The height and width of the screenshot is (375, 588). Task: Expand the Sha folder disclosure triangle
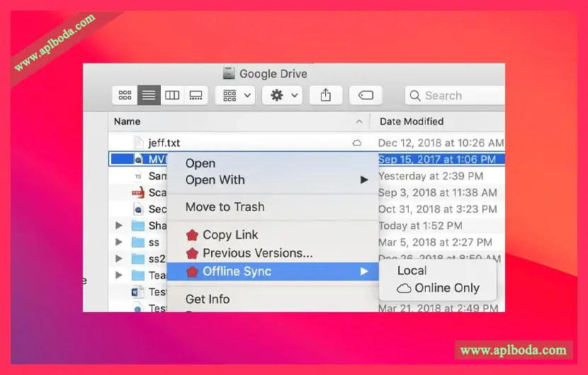click(119, 226)
